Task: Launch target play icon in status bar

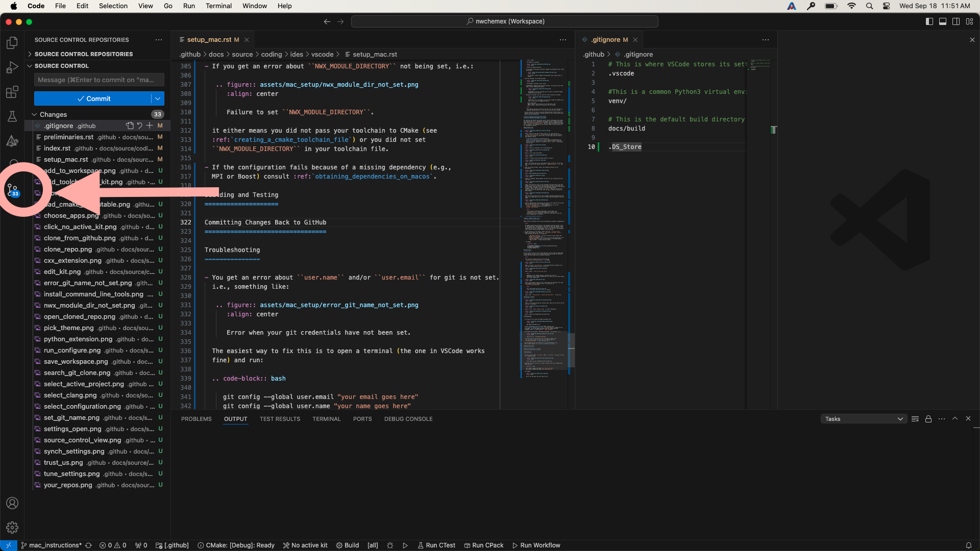Action: [x=405, y=545]
